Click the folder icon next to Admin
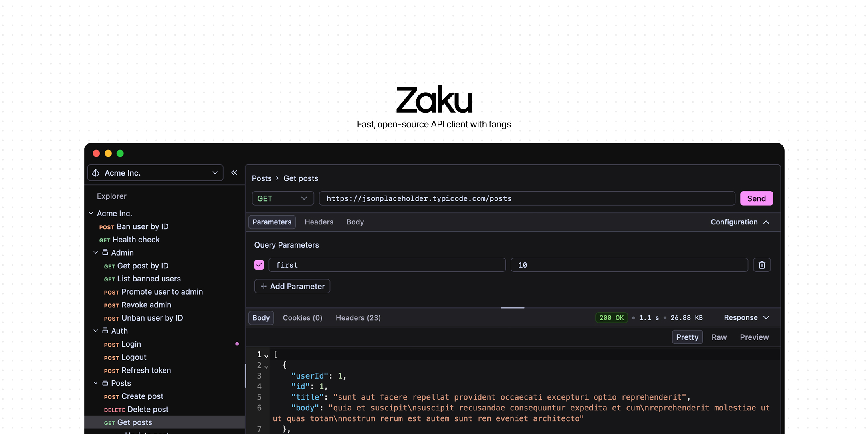Image resolution: width=868 pixels, height=434 pixels. [105, 252]
